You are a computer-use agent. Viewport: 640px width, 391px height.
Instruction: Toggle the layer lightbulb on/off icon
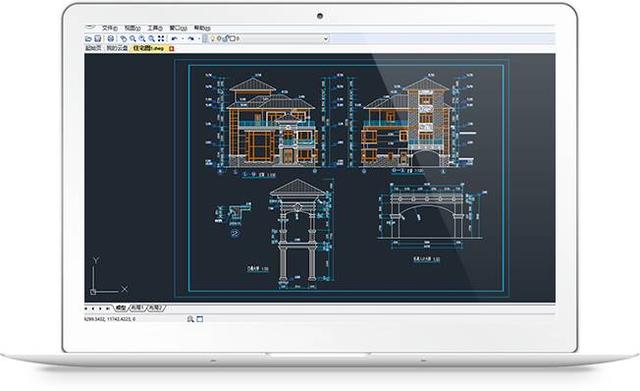click(x=213, y=39)
